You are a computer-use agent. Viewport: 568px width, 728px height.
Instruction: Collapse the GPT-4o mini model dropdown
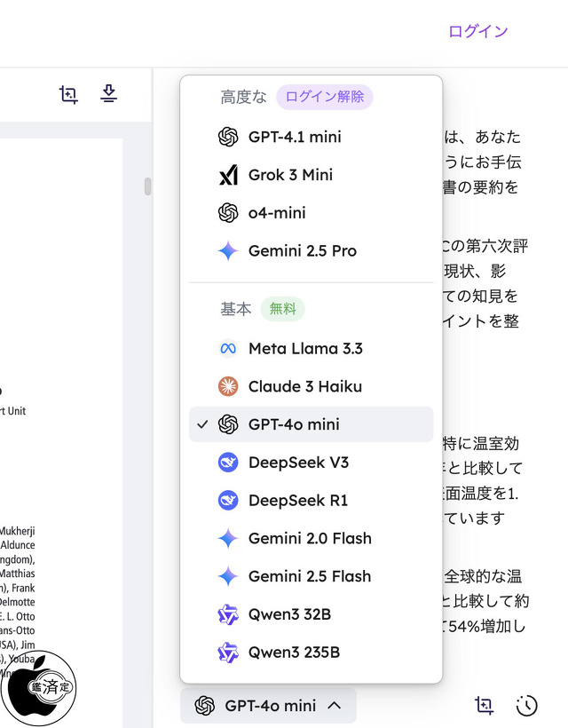(268, 706)
